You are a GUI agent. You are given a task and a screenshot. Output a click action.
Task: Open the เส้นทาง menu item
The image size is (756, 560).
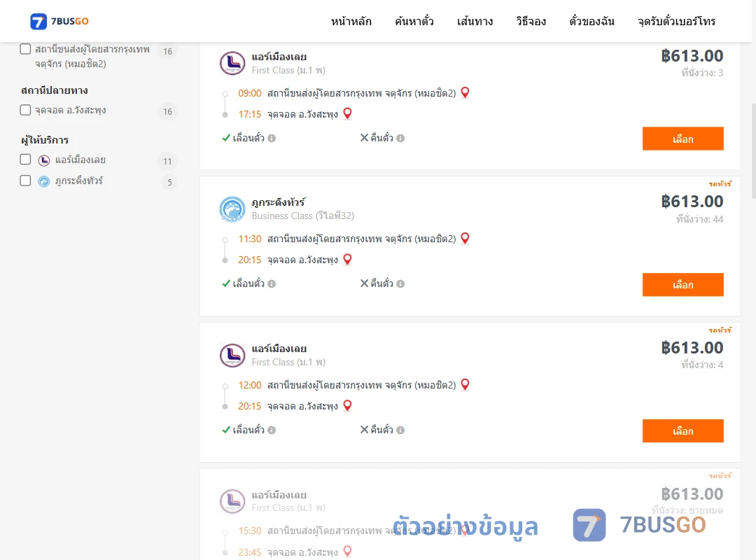click(475, 21)
